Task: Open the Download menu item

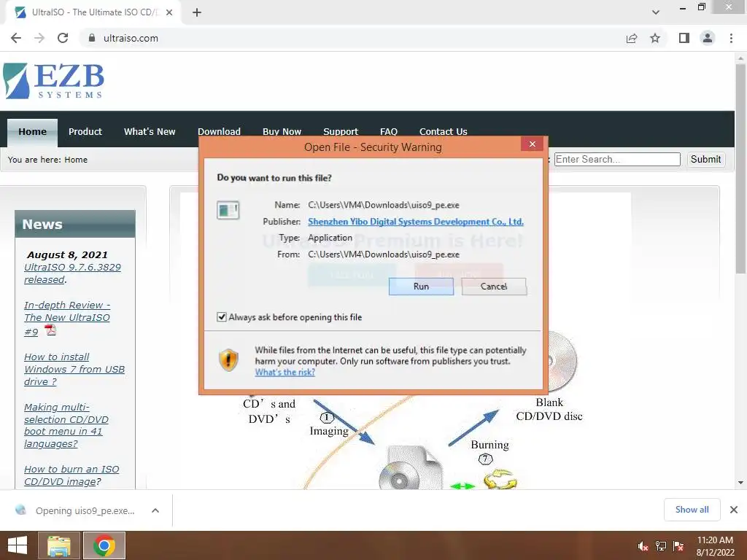Action: [x=219, y=131]
